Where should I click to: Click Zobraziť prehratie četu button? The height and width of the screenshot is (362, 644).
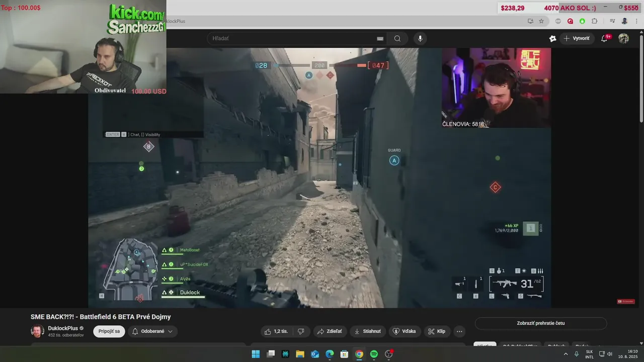[541, 323]
